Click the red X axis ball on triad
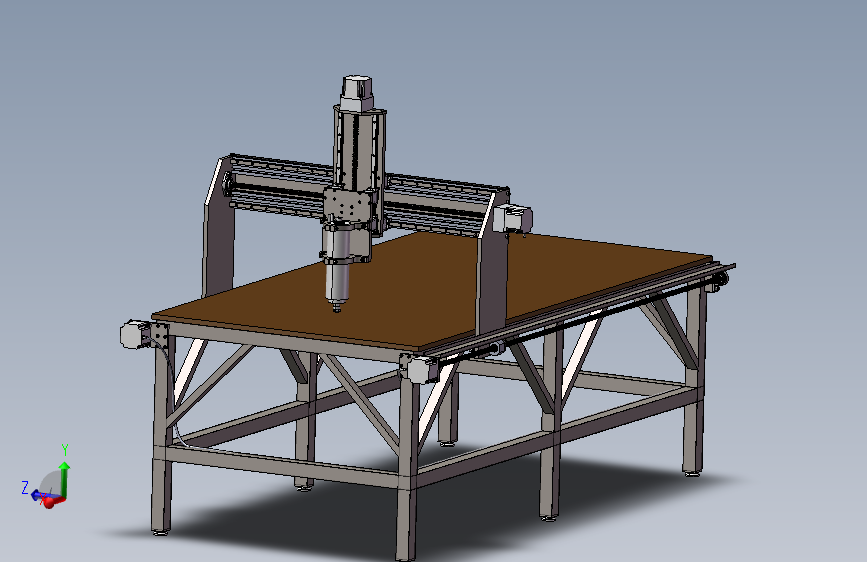 coord(49,502)
